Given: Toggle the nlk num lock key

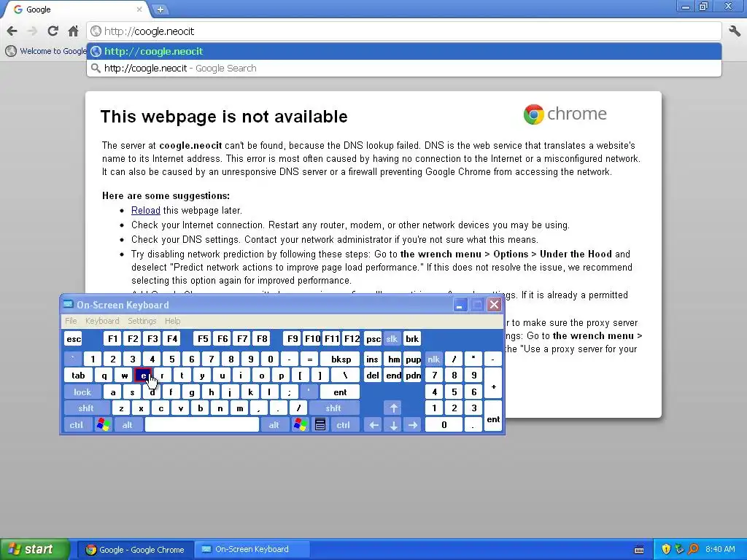Looking at the screenshot, I should point(433,359).
